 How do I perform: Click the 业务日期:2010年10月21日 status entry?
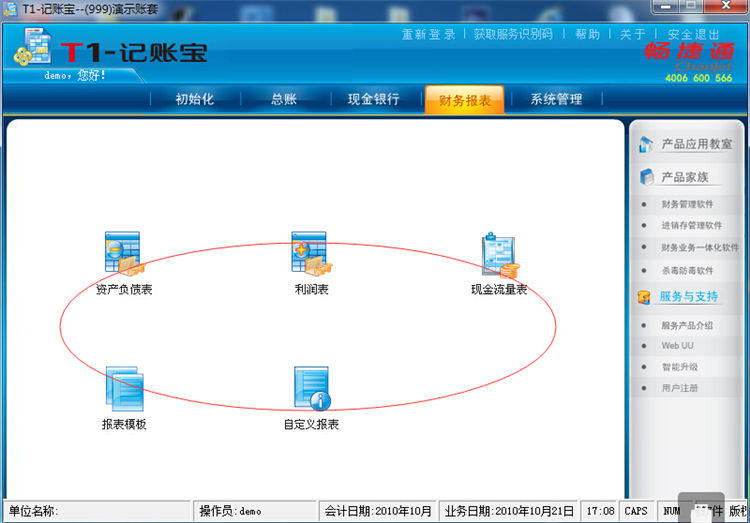[x=508, y=511]
